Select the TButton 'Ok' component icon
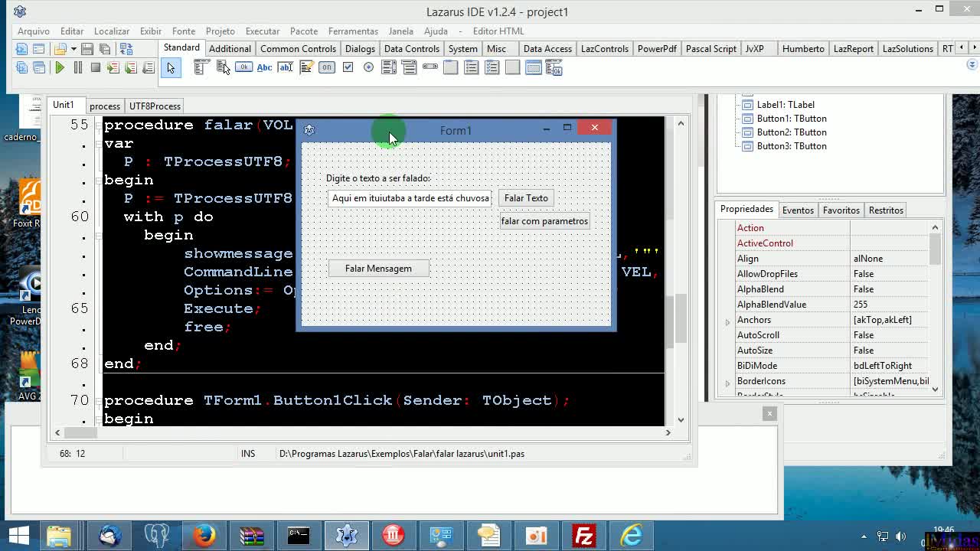 [243, 67]
